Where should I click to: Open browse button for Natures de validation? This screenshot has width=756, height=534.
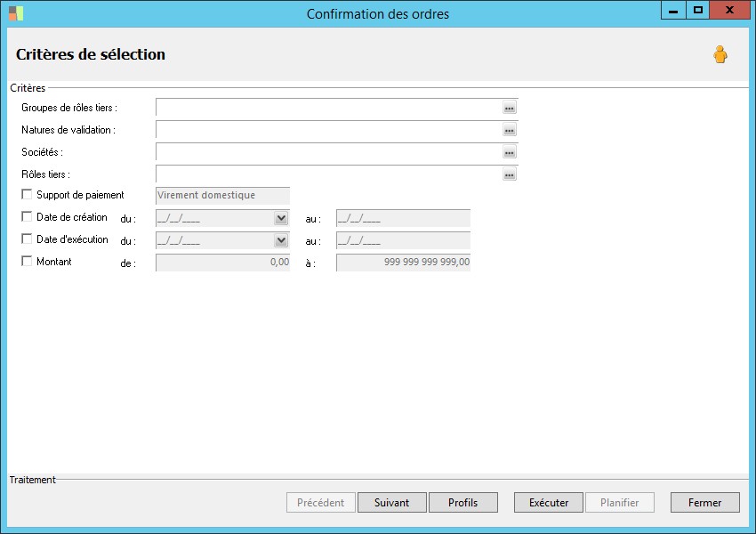[x=510, y=130]
